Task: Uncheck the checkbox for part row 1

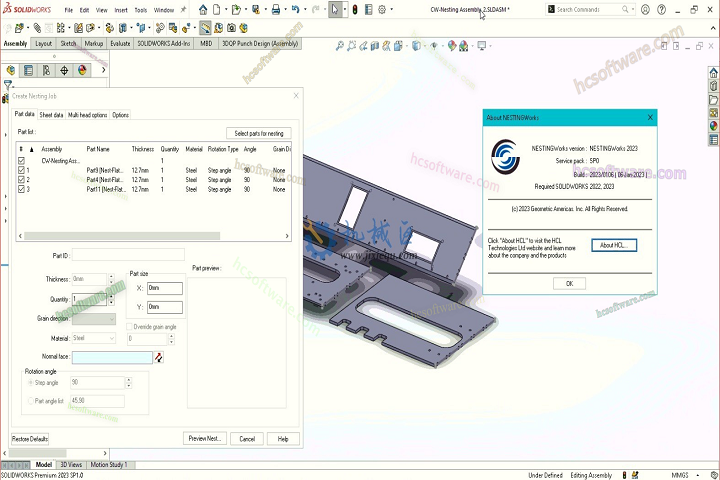Action: 22,170
